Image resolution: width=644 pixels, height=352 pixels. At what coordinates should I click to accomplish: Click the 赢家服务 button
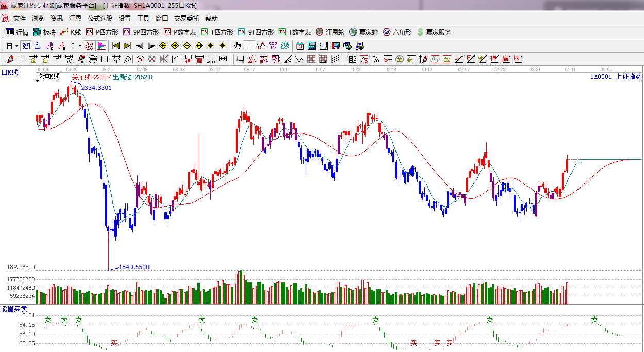click(434, 32)
